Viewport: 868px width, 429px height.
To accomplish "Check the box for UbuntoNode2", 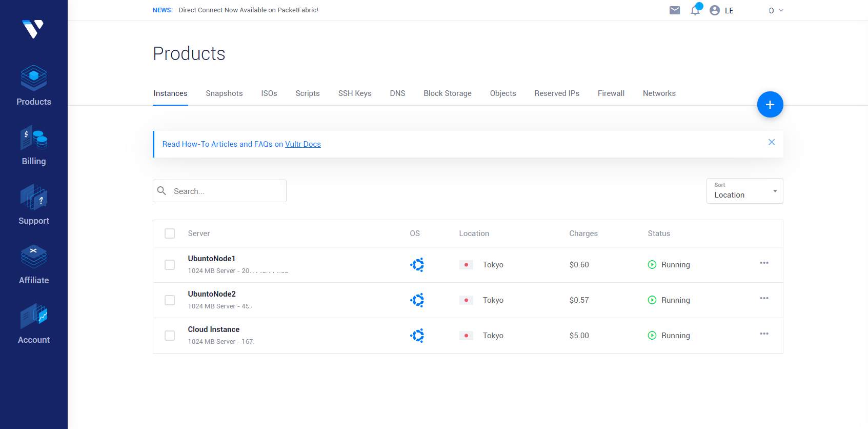I will (x=170, y=300).
